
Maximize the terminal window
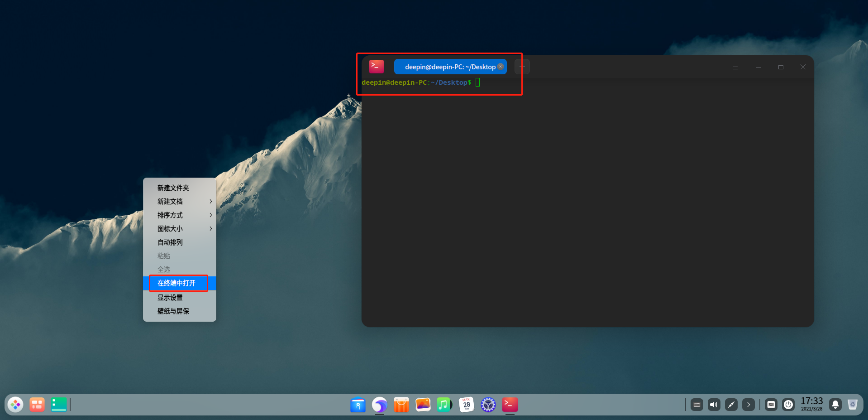781,67
